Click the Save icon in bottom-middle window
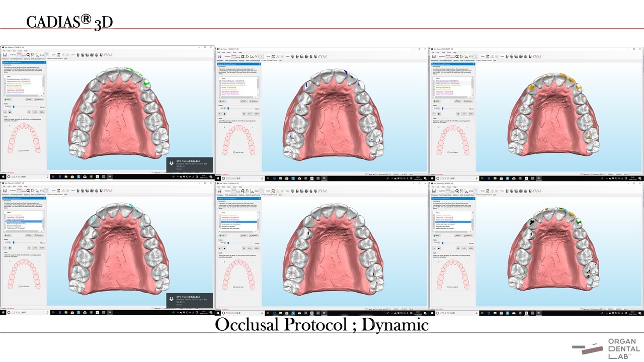This screenshot has height=362, width=644. [219, 191]
